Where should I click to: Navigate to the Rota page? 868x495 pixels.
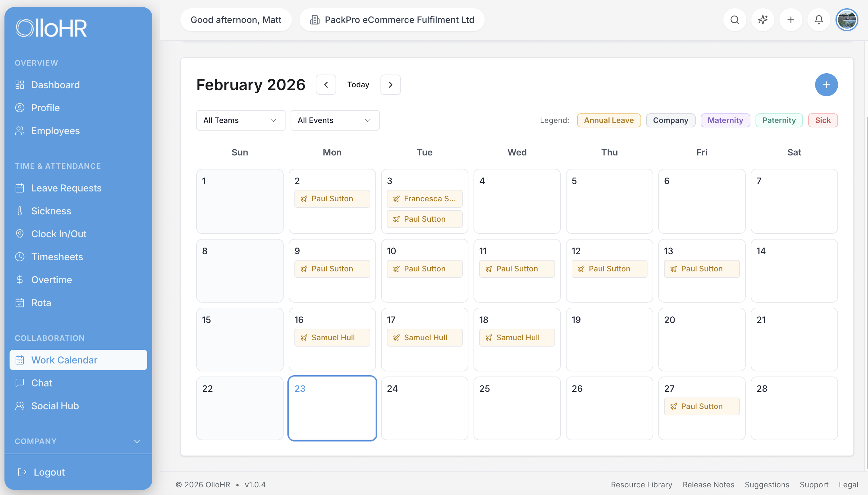(x=41, y=303)
